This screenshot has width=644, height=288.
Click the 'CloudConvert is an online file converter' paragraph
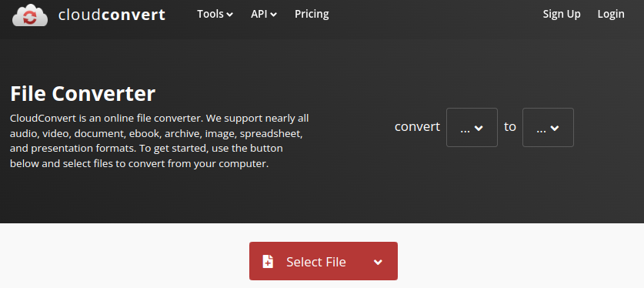pos(159,142)
